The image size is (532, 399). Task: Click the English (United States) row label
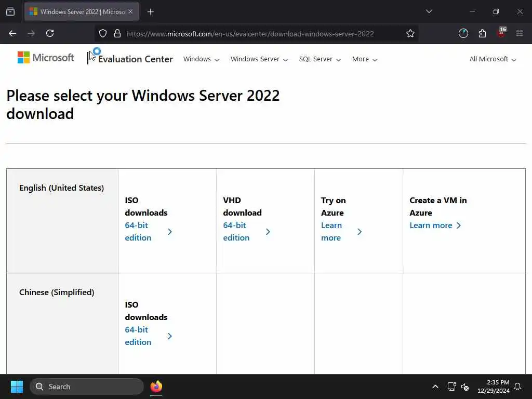(61, 188)
